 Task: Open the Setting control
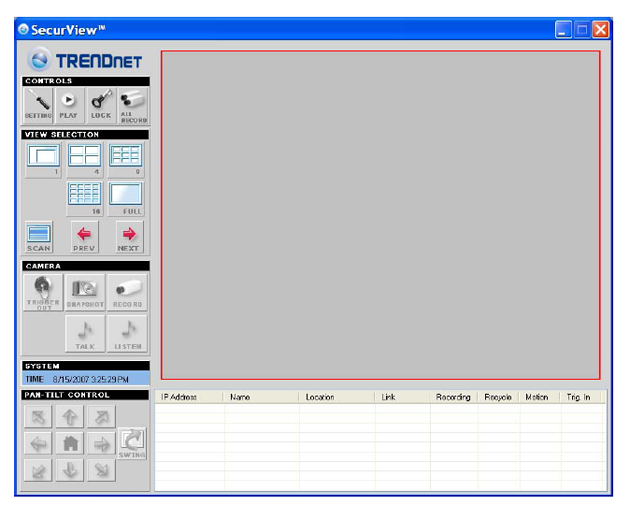click(38, 105)
